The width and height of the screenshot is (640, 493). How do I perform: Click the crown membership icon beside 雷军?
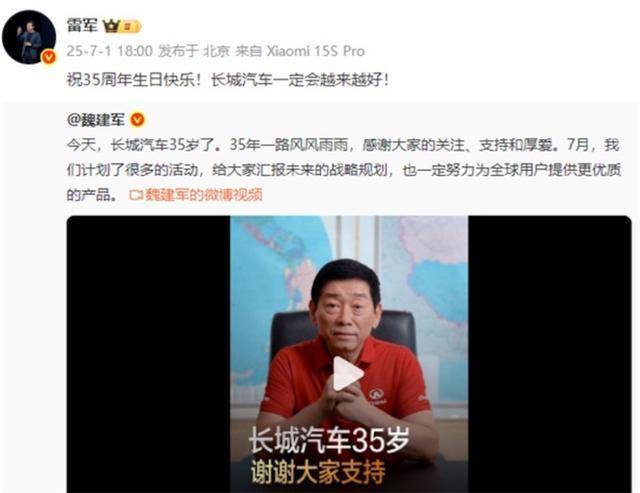point(111,27)
